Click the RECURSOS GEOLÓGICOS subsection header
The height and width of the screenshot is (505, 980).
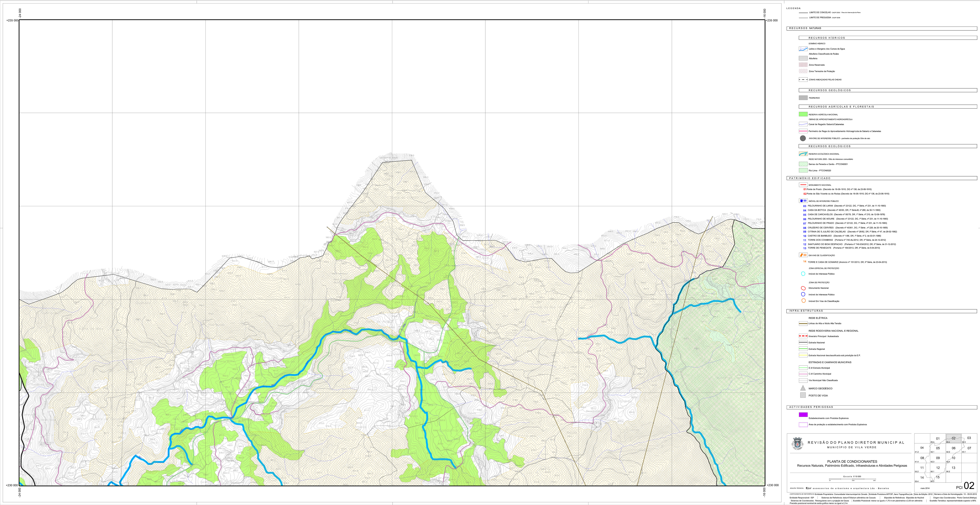tap(888, 90)
